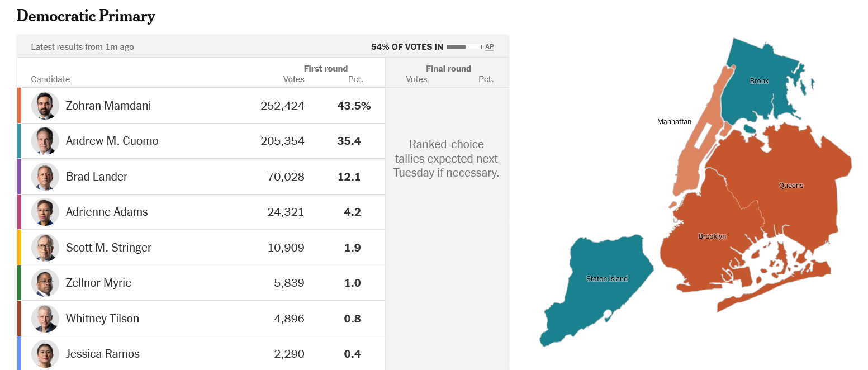The width and height of the screenshot is (868, 370).
Task: Click Ramos's 2,290 vote count
Action: point(289,354)
